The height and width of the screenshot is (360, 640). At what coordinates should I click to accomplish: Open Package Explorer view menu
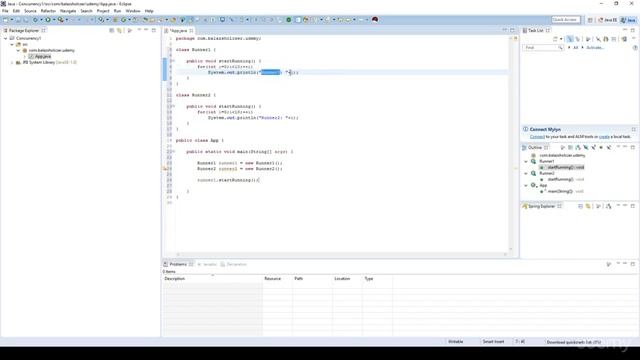pos(130,31)
